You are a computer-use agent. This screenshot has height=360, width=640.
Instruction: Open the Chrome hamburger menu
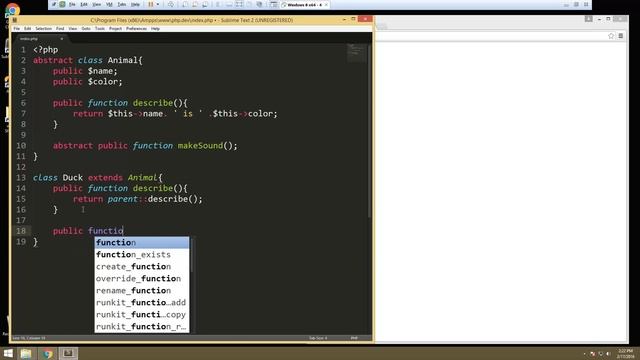pyautogui.click(x=620, y=36)
